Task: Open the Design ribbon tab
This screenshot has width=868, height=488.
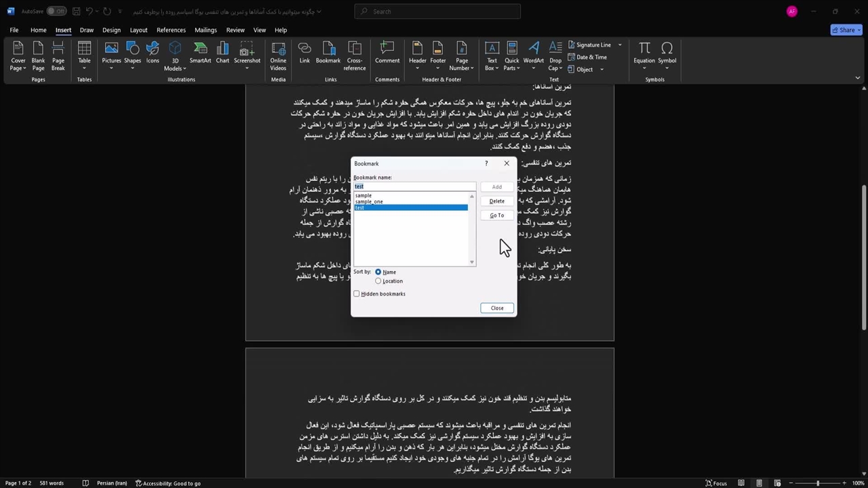Action: 111,30
